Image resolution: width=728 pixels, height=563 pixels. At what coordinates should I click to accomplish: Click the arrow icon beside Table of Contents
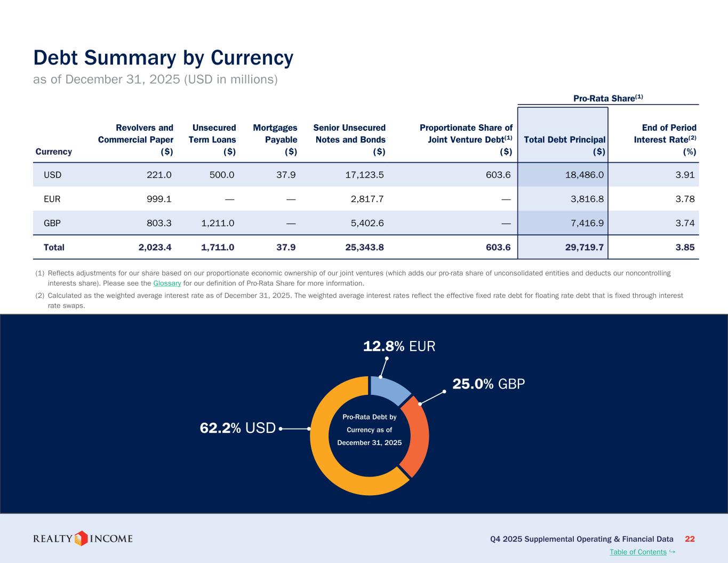coord(672,551)
